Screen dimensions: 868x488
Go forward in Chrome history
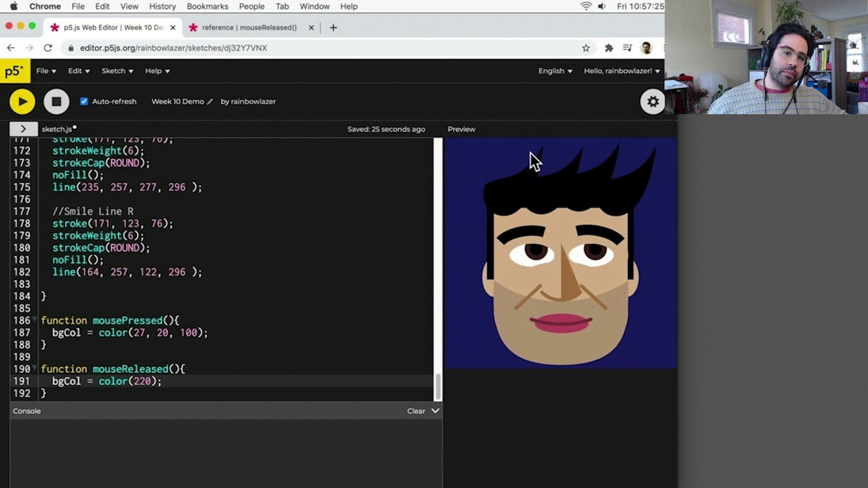pyautogui.click(x=29, y=47)
